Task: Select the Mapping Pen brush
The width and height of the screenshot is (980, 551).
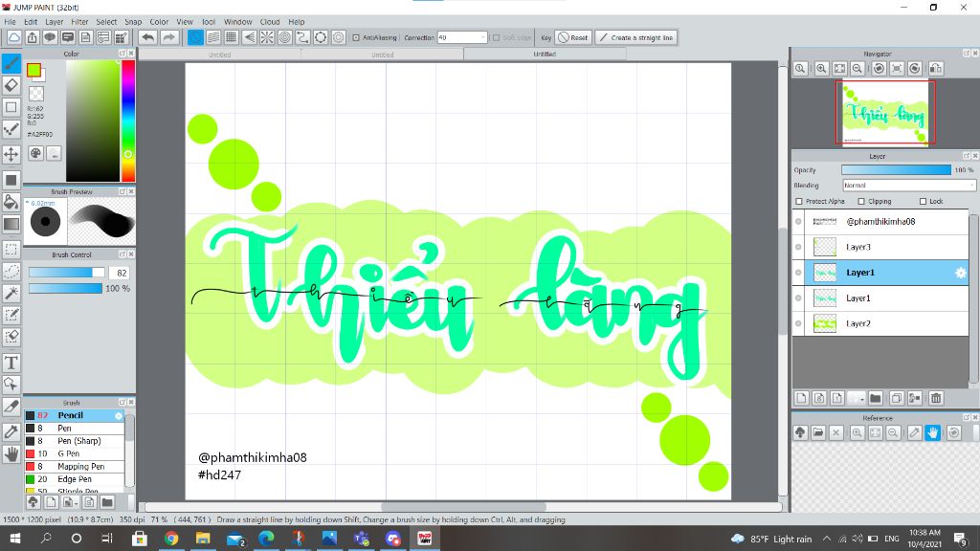Action: point(75,466)
